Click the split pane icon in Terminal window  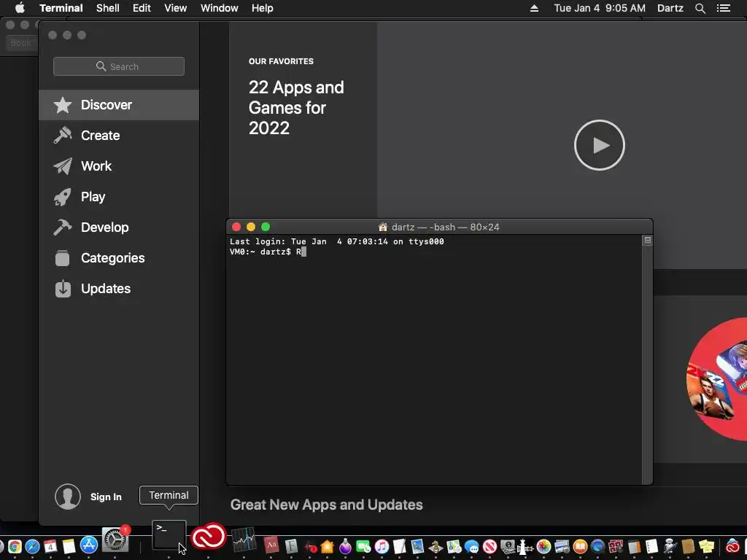(x=648, y=241)
